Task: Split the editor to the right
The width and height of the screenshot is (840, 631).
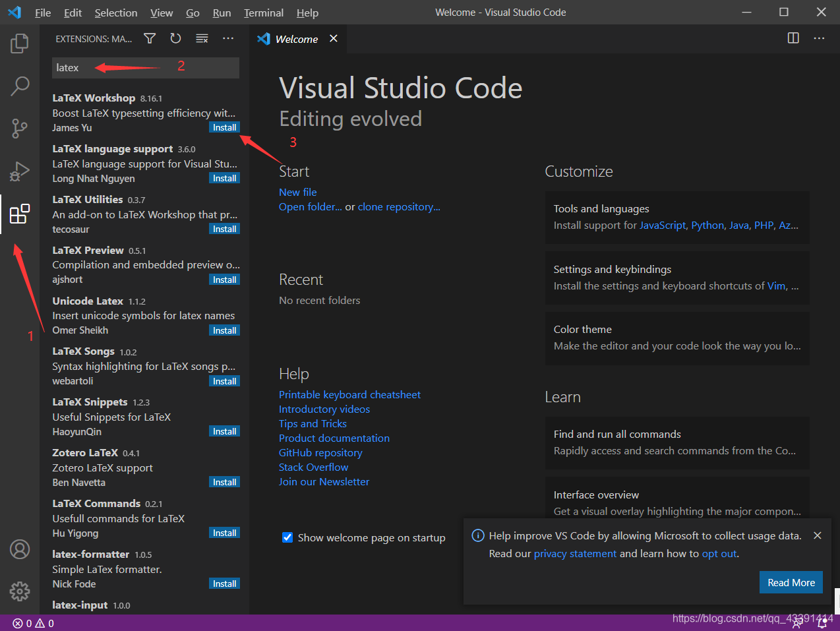Action: click(x=793, y=38)
